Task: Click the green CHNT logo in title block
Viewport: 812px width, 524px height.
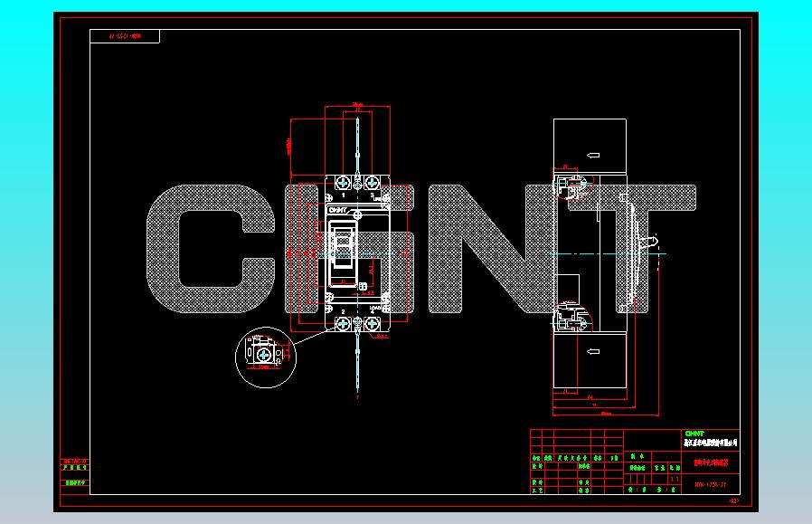Action: tap(694, 433)
